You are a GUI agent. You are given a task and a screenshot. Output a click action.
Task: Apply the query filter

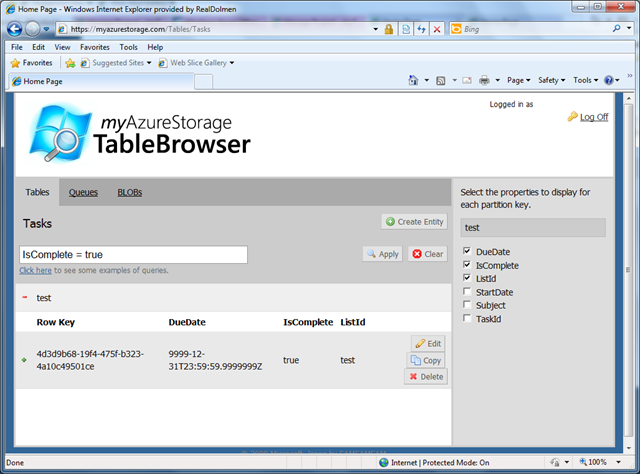pyautogui.click(x=383, y=254)
